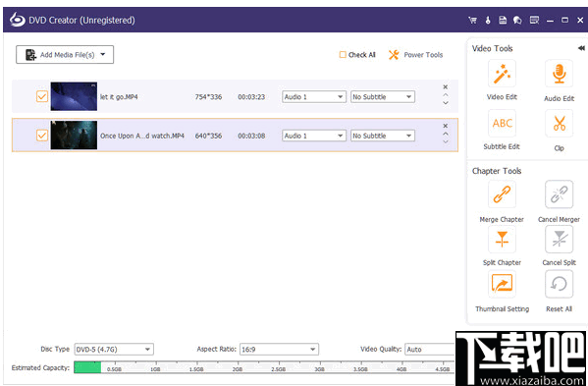The height and width of the screenshot is (386, 588).
Task: Click the DVD Creator logo icon
Action: 18,20
